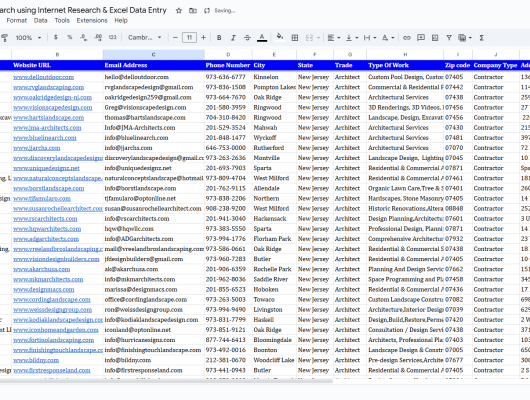Image resolution: width=530 pixels, height=400 pixels.
Task: Click the font size field showing 11
Action: tap(189, 38)
